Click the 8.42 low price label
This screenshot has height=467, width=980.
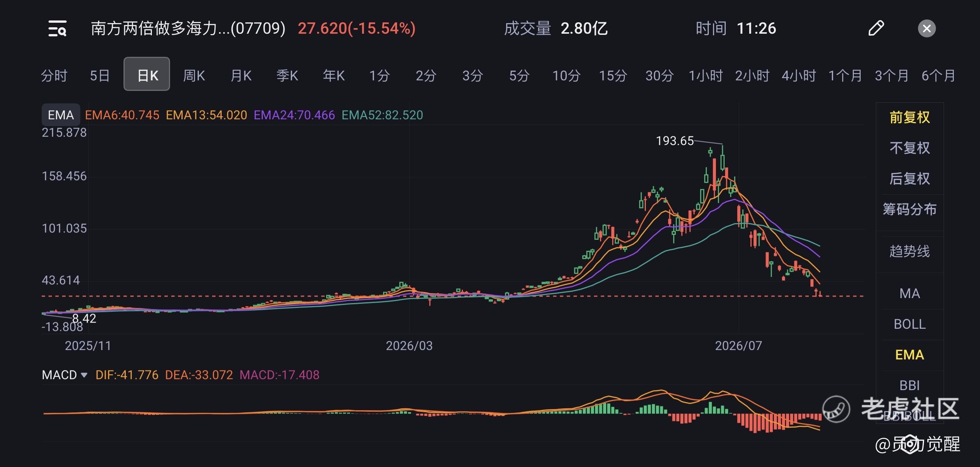[x=84, y=318]
